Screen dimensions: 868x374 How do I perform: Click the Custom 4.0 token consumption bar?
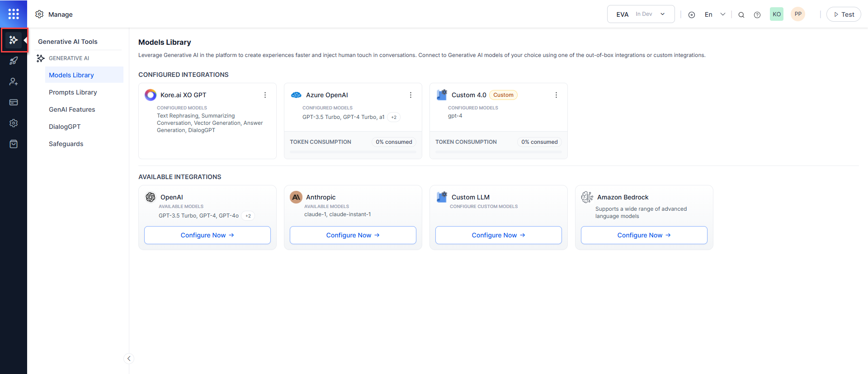pyautogui.click(x=498, y=152)
